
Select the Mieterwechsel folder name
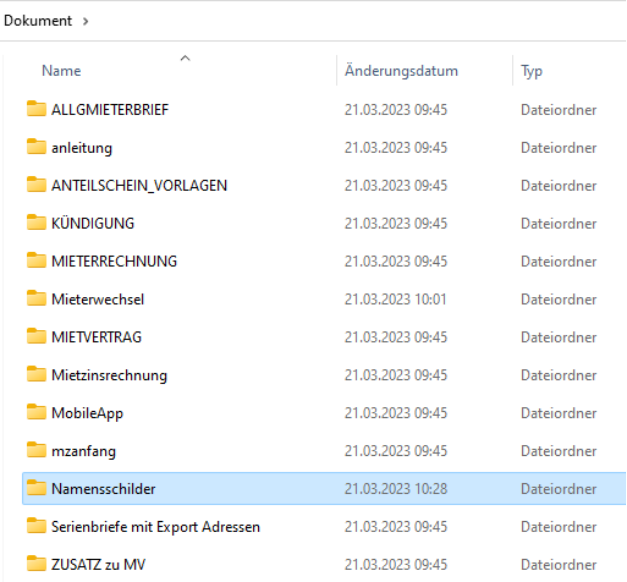pyautogui.click(x=98, y=299)
